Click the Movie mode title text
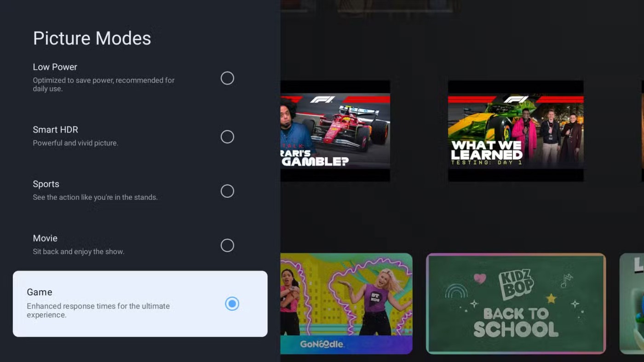 [45, 238]
